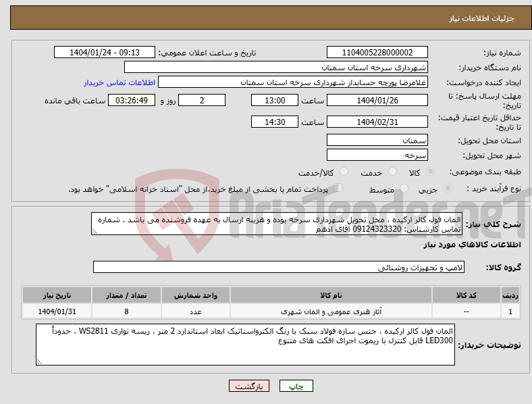The height and width of the screenshot is (404, 532).
Task: Click the unit cell عدد
Action: point(196,311)
